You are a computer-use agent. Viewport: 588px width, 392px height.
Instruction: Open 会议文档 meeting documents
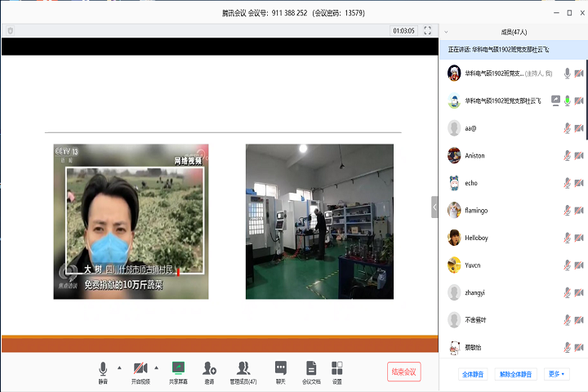coord(311,369)
